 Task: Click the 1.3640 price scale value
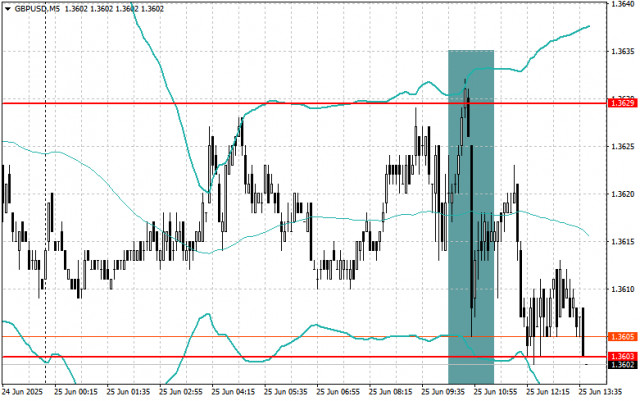point(623,4)
